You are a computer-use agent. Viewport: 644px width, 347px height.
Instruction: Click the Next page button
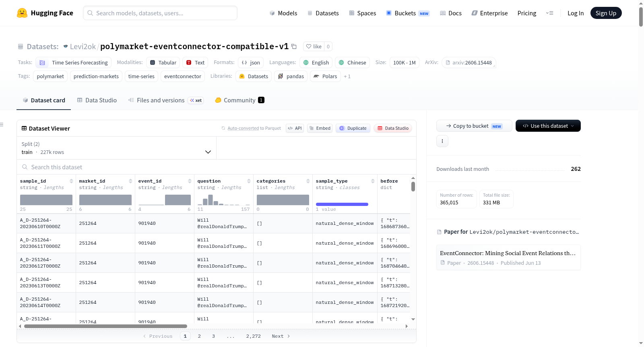[281, 336]
